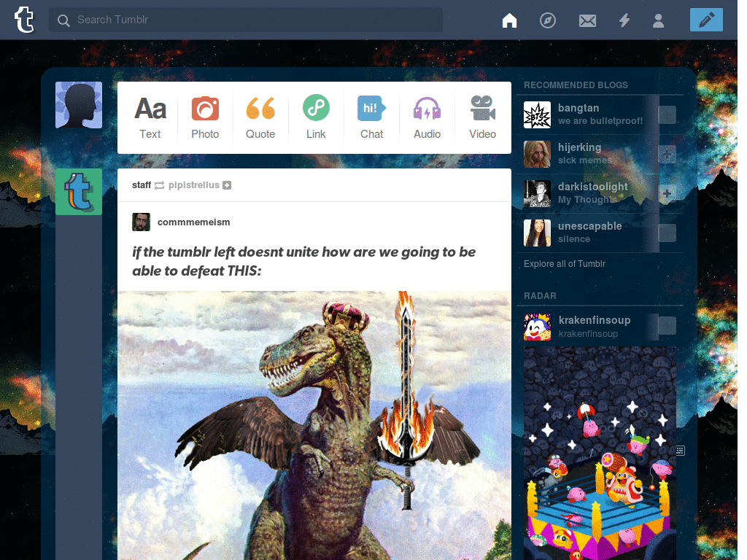This screenshot has height=560, width=747.
Task: Follow bangtan with the plus button
Action: (667, 114)
